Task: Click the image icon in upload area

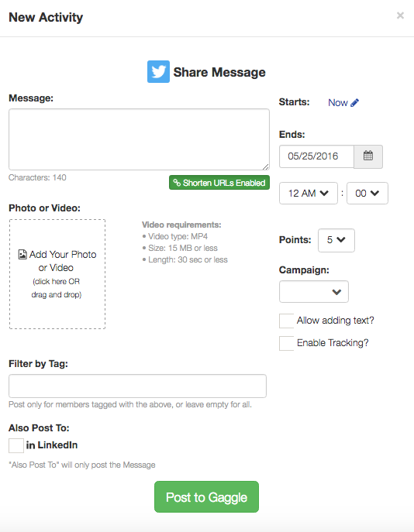Action: 22,255
